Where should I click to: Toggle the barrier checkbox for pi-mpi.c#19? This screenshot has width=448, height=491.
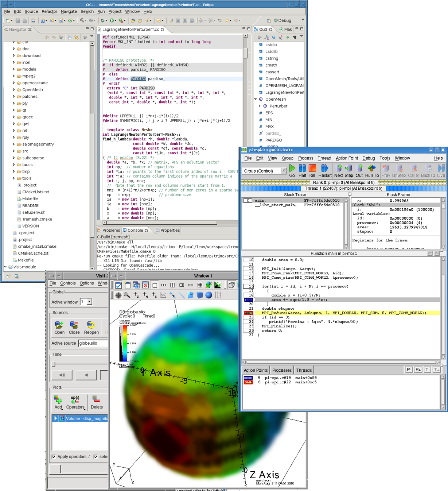(248, 378)
